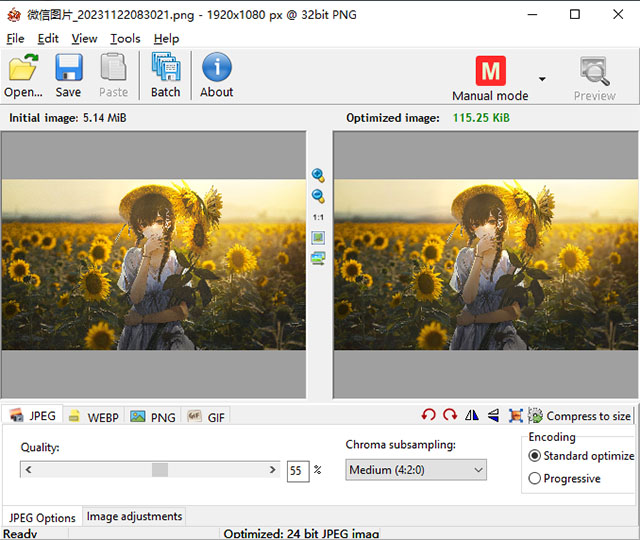Click the Quality slider thumb
Image resolution: width=640 pixels, height=540 pixels.
[160, 470]
